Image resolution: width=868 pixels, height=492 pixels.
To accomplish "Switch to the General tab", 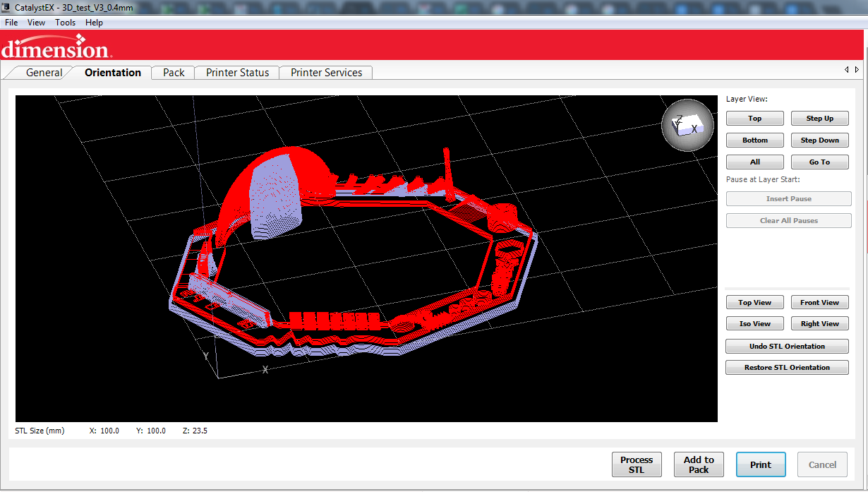I will click(44, 73).
